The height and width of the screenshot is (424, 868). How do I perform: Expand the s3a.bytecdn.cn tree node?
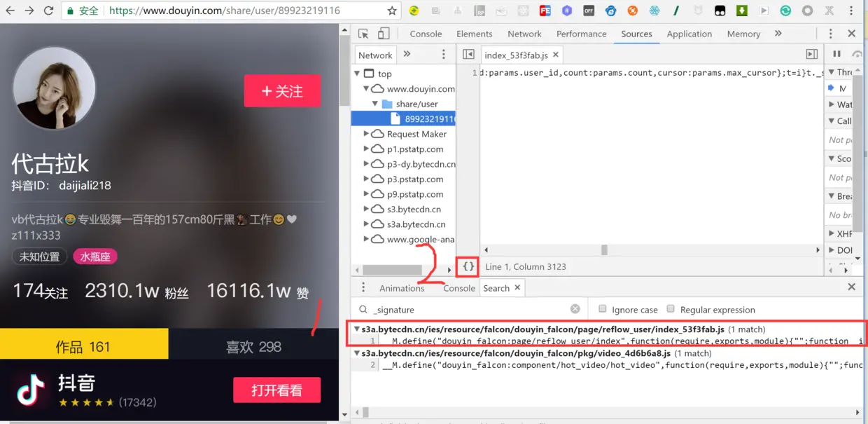pos(366,224)
